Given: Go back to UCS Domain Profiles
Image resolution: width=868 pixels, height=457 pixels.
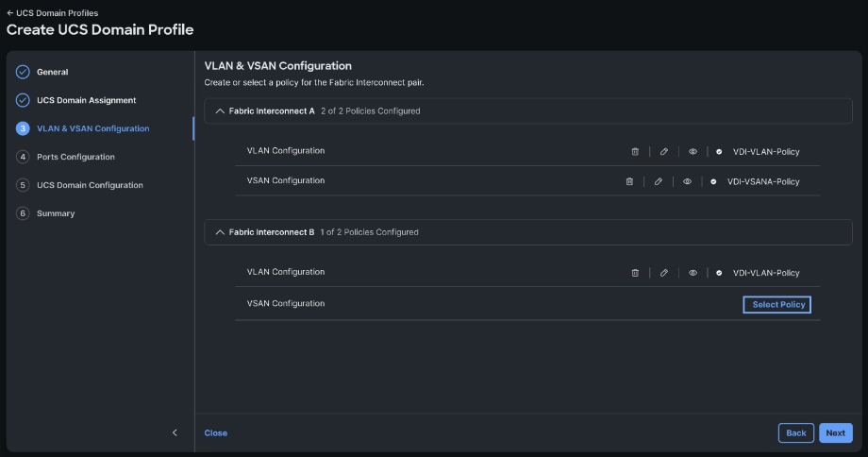Looking at the screenshot, I should 52,12.
